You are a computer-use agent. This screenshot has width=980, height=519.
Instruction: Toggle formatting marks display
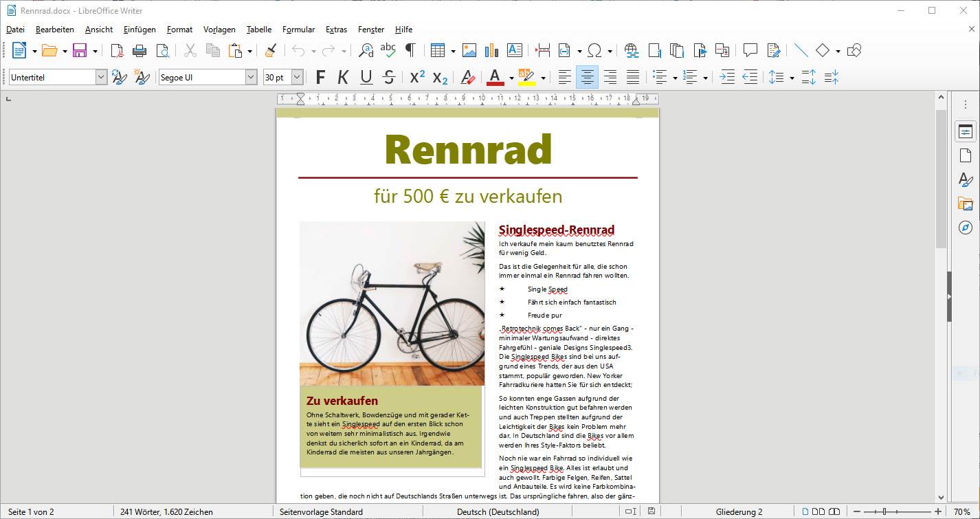(410, 50)
